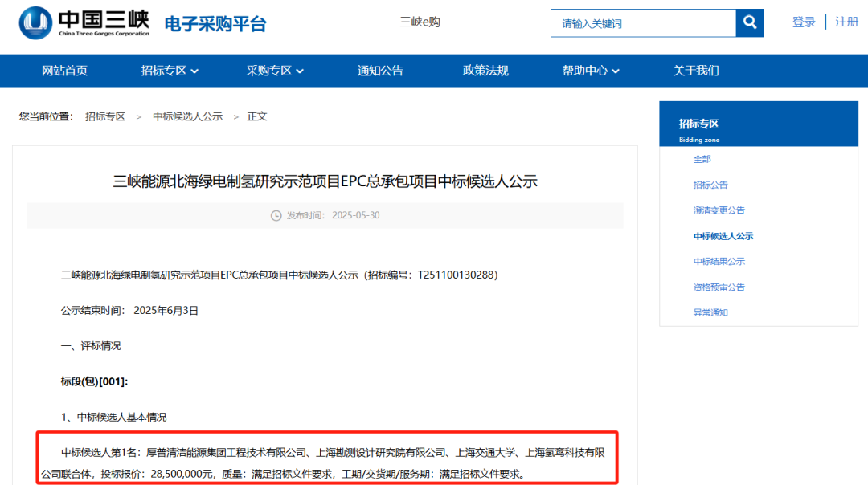The height and width of the screenshot is (485, 868).
Task: Click the 电子采购平台 platform title
Action: tap(215, 24)
